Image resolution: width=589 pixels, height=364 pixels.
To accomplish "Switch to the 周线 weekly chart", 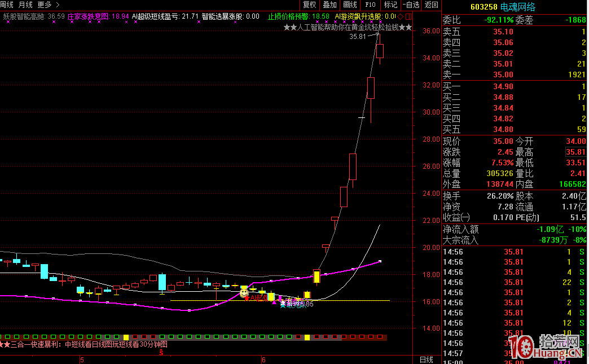I will [x=7, y=5].
